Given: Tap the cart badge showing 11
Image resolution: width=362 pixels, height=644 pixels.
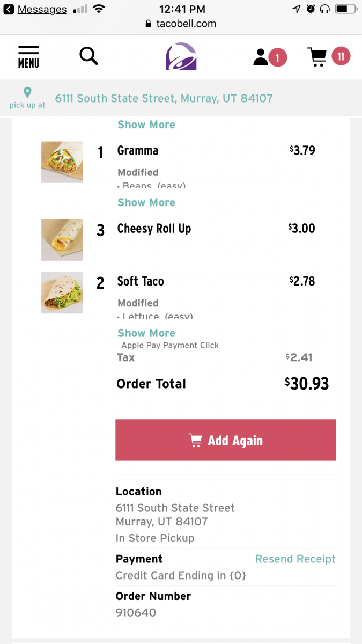Looking at the screenshot, I should [341, 56].
